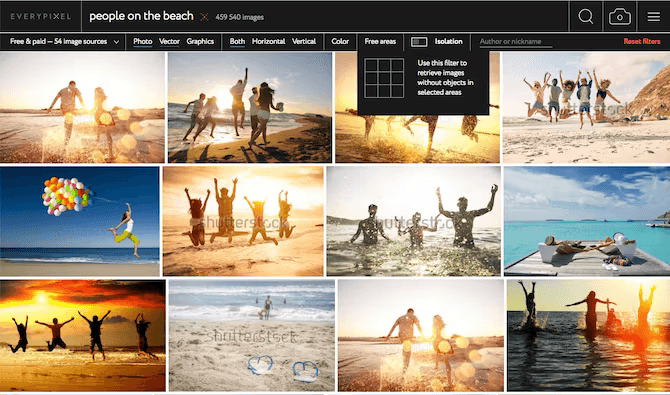Toggle bottom-left cell of Free areas grid
This screenshot has width=670, height=395.
[x=371, y=91]
